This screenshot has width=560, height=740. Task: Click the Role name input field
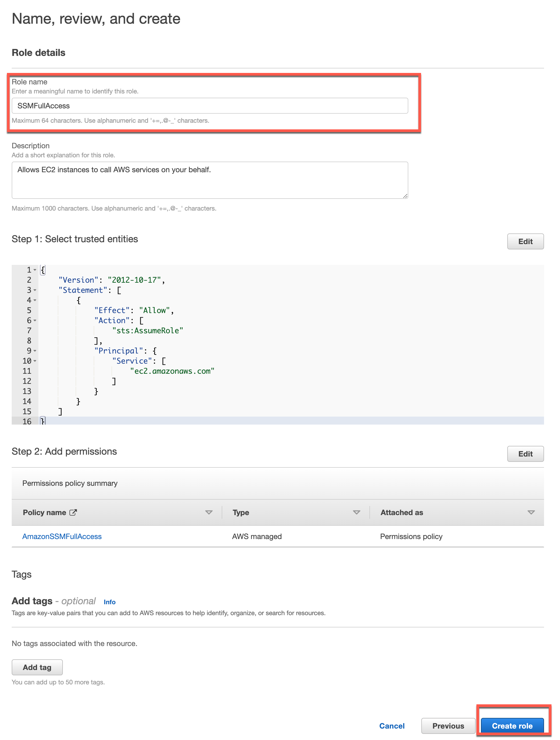(x=209, y=106)
